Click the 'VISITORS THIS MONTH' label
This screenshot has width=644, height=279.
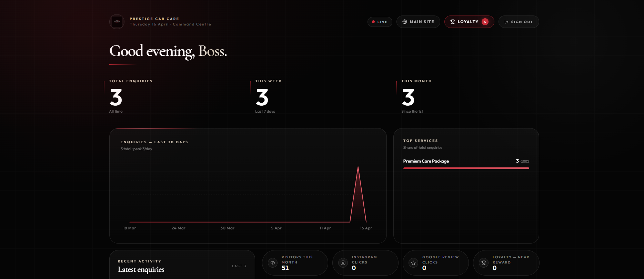[297, 260]
